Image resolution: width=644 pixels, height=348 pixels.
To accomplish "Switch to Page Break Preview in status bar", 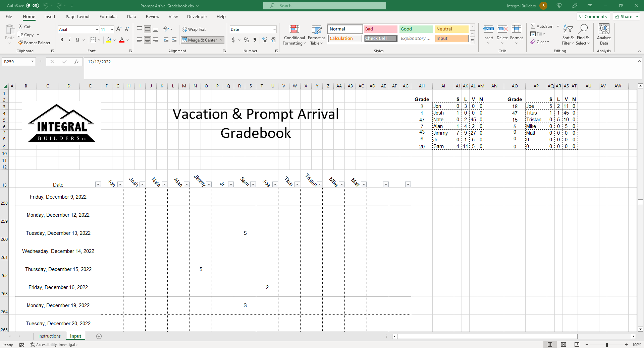I will [x=577, y=344].
